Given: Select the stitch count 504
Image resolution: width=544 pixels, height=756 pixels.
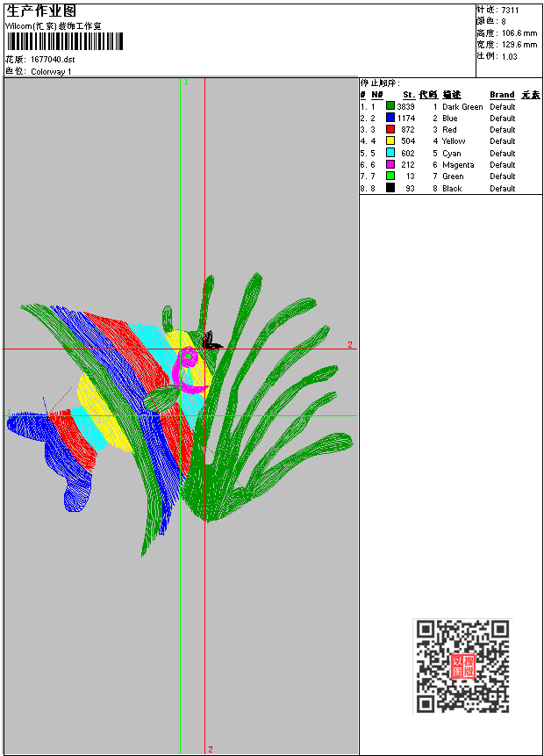Looking at the screenshot, I should click(x=408, y=141).
